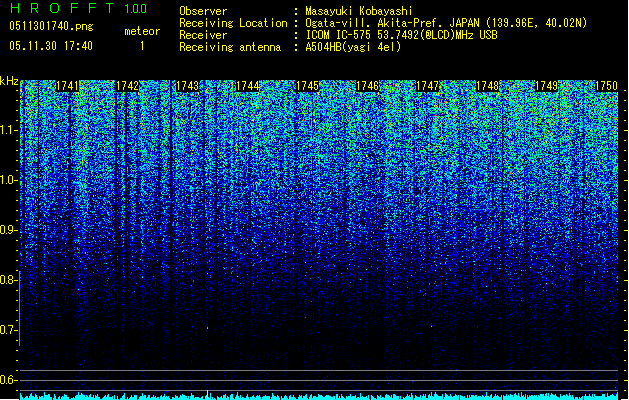Click the kHz axis unit label

click(9, 81)
